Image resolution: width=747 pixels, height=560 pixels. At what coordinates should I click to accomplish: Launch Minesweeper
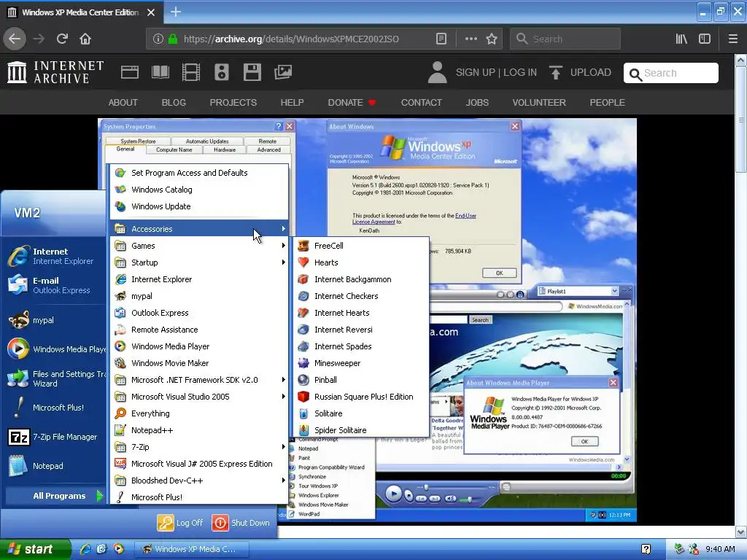362,363
